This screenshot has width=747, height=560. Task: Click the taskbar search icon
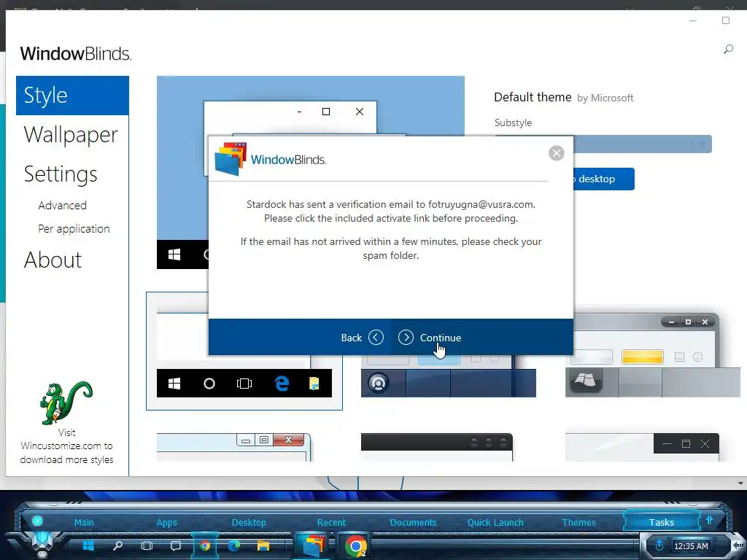117,545
